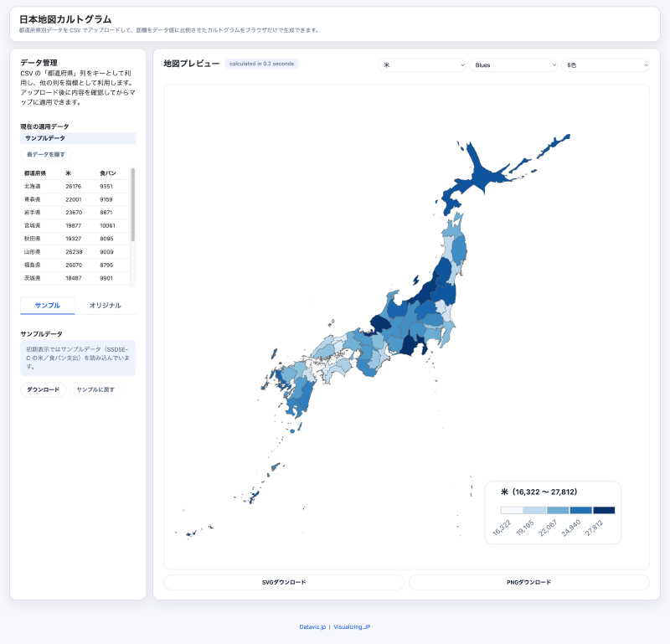Click サンプルに戻す to reset the sample

pos(96,389)
